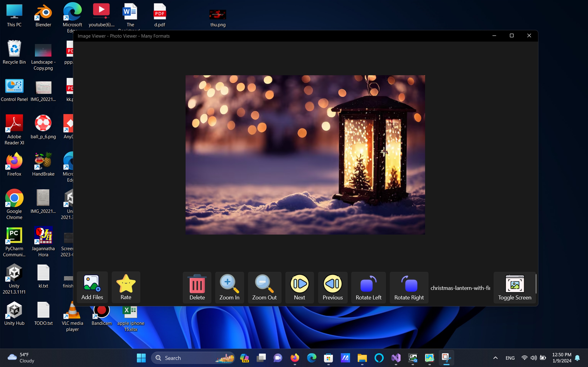Click the toolbar scrollbar beside Toggle Screen
Viewport: 588px width, 367px height.
coord(536,284)
